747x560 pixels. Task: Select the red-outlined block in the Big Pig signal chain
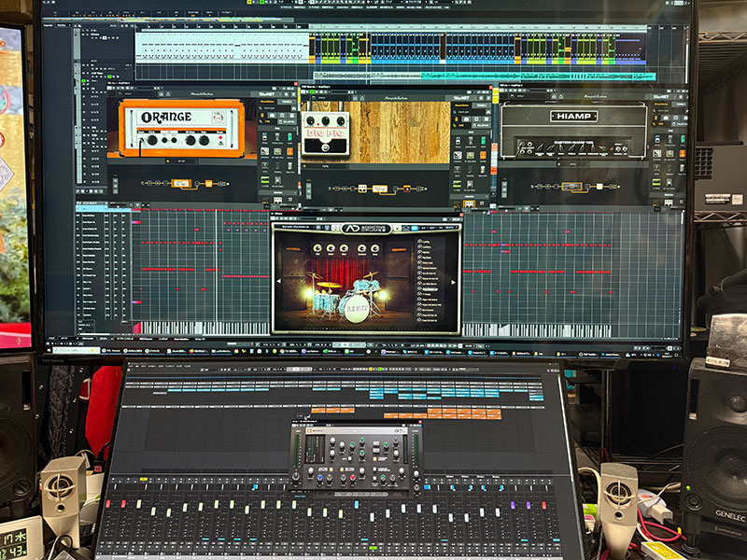click(x=407, y=189)
